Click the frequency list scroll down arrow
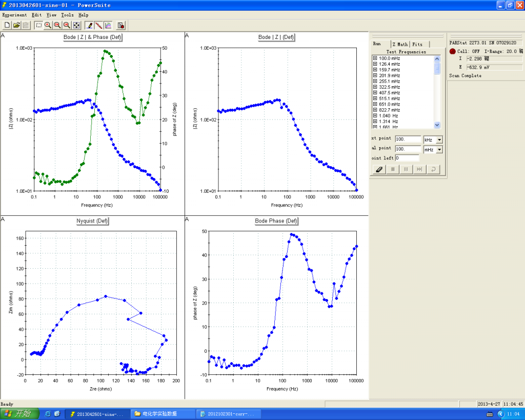Image resolution: width=525 pixels, height=420 pixels. (437, 125)
